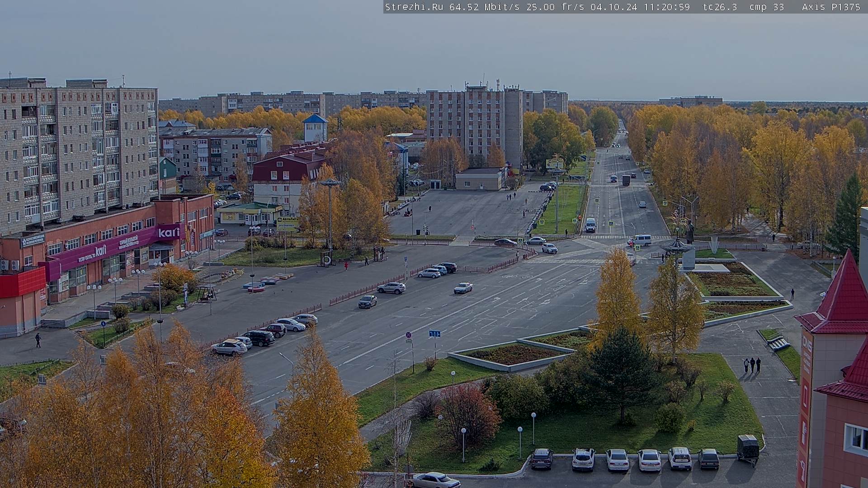Select the 'Axis P1375' camera model text
The height and width of the screenshot is (488, 868).
tap(831, 7)
